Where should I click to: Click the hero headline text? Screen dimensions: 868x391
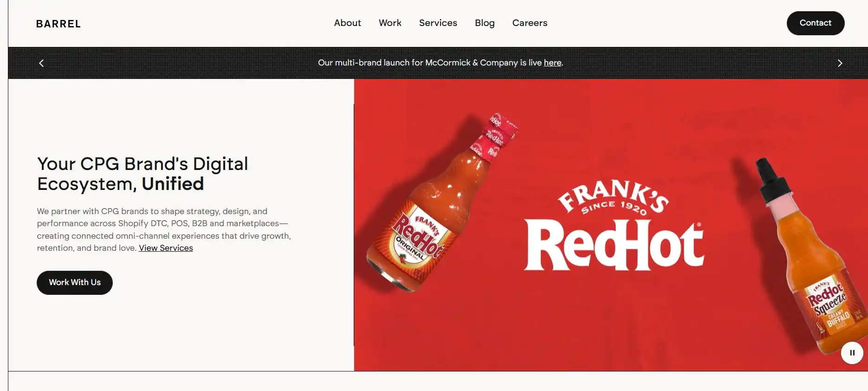pos(143,174)
